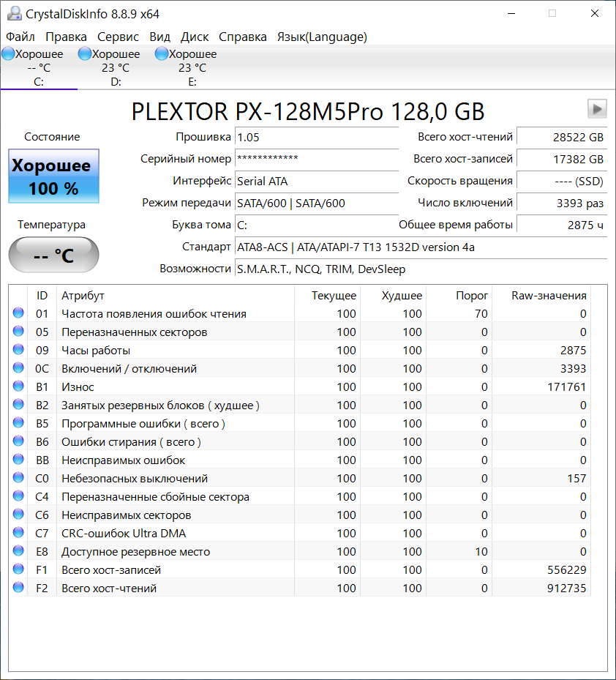Screen dimensions: 616x680
Task: Click the Стандарт field ATA8-ACS
Action: [x=421, y=247]
